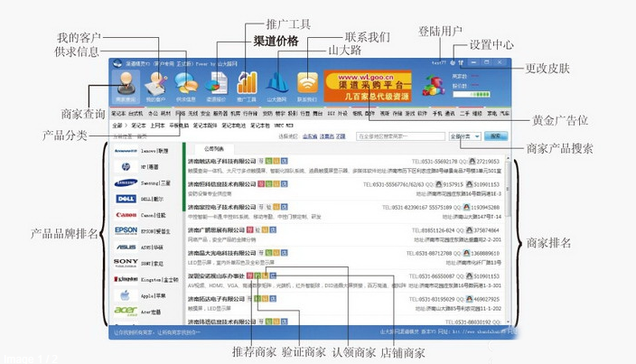Viewport: 636px width, 364px height.
Task: Select the 山东省 region link
Action: [x=310, y=136]
